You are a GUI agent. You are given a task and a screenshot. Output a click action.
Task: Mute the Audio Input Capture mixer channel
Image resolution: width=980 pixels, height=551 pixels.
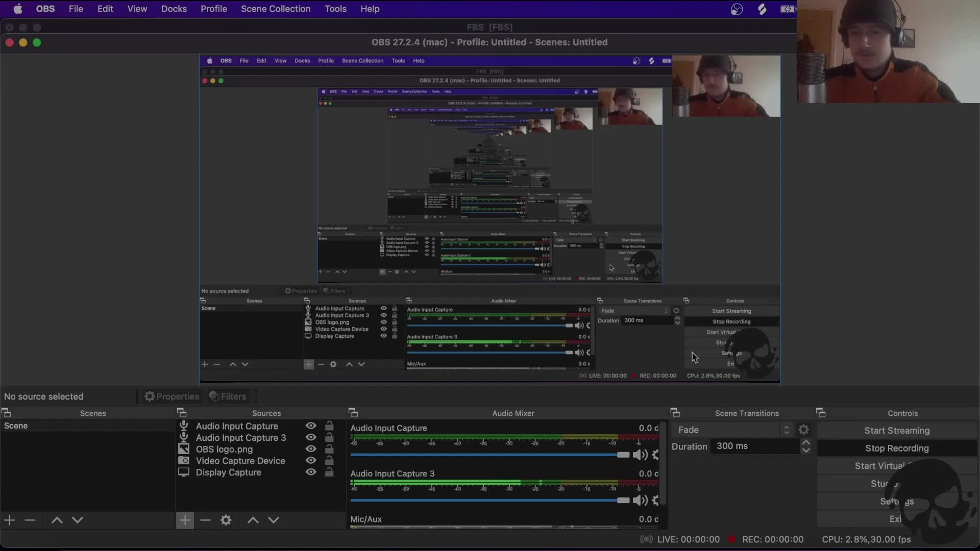click(x=640, y=455)
